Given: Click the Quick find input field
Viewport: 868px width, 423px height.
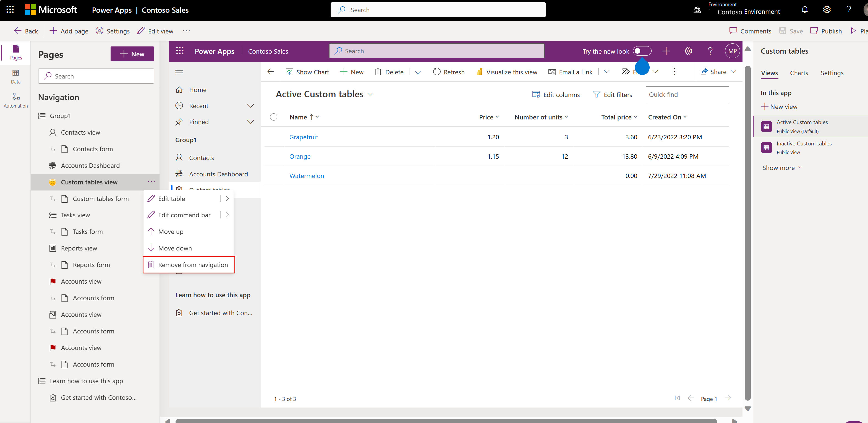Looking at the screenshot, I should [687, 94].
